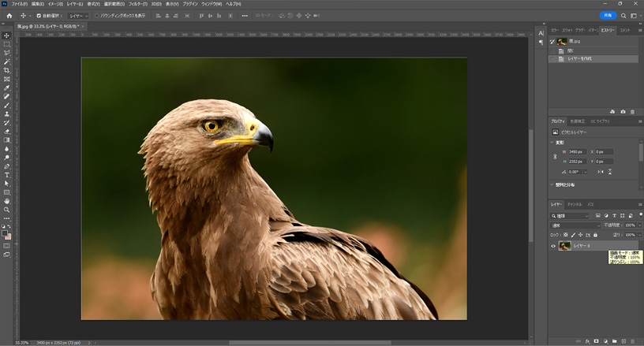644x346 pixels.
Task: Open the イメージ(I) menu
Action: tap(55, 4)
